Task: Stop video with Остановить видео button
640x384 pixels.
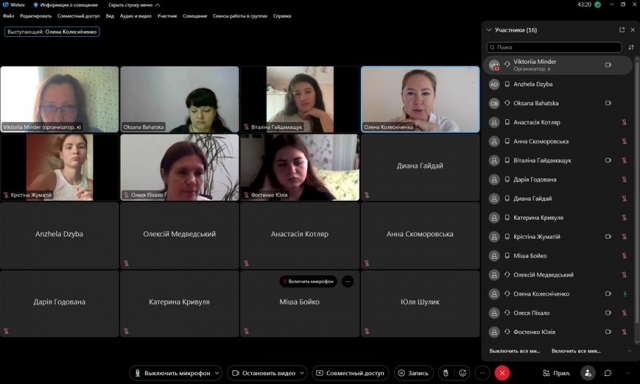Action: click(x=264, y=373)
